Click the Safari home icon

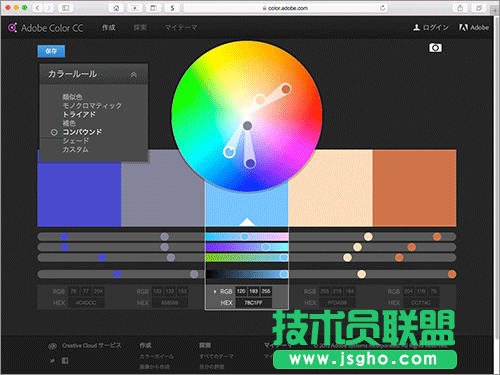pos(116,8)
